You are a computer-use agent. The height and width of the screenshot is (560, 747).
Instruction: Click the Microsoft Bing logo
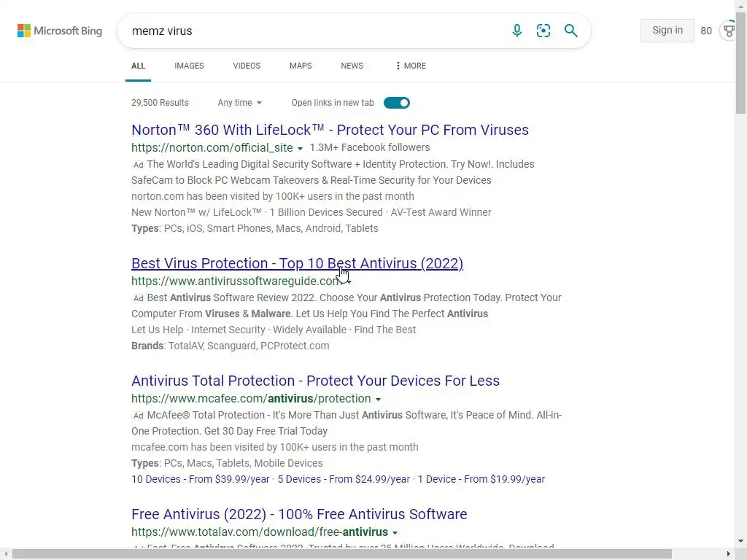(60, 31)
